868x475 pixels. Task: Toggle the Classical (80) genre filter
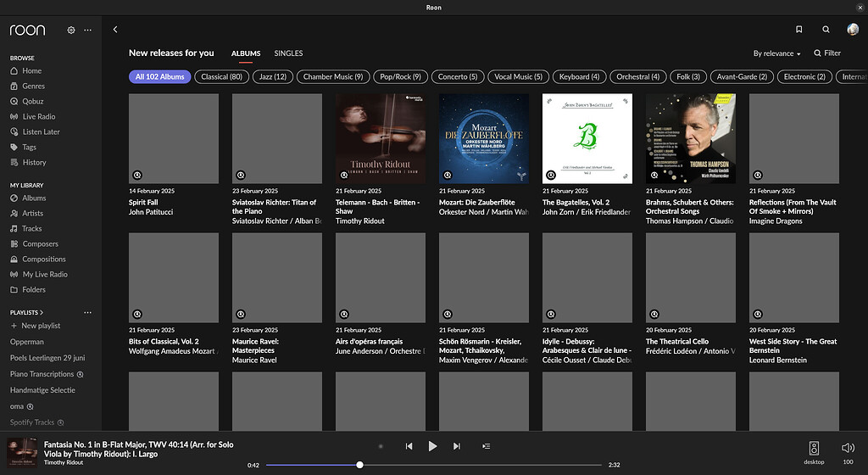click(221, 77)
